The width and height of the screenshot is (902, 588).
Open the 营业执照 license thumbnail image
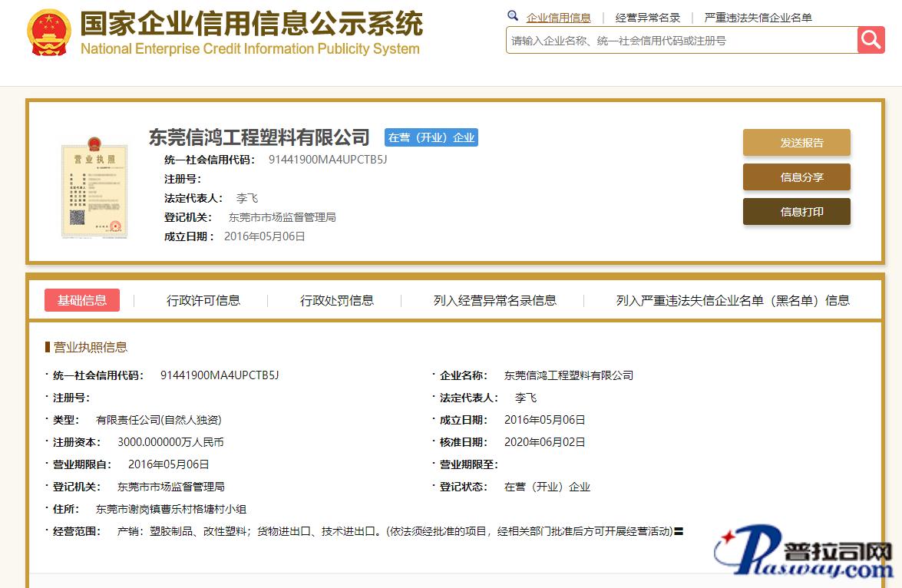click(x=94, y=188)
